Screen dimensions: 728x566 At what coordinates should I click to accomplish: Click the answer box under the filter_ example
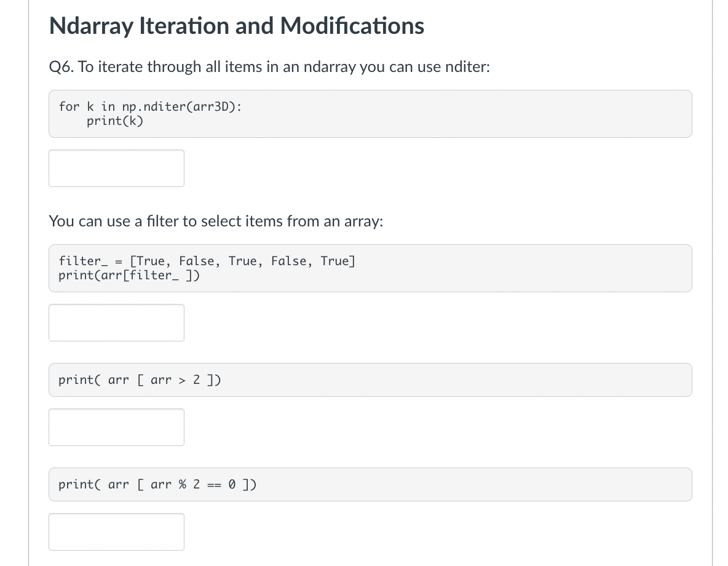pos(116,322)
